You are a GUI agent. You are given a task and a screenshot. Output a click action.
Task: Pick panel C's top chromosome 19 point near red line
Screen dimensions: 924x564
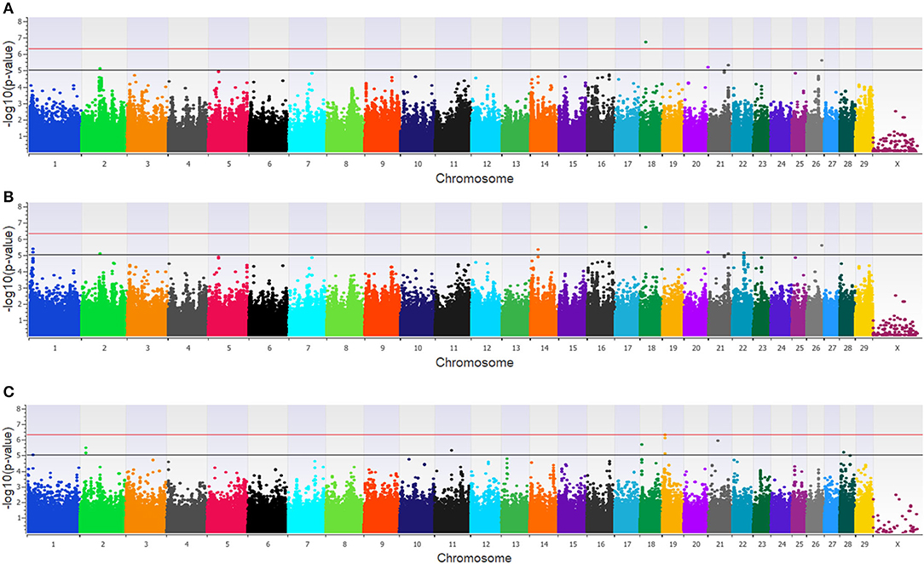(666, 435)
